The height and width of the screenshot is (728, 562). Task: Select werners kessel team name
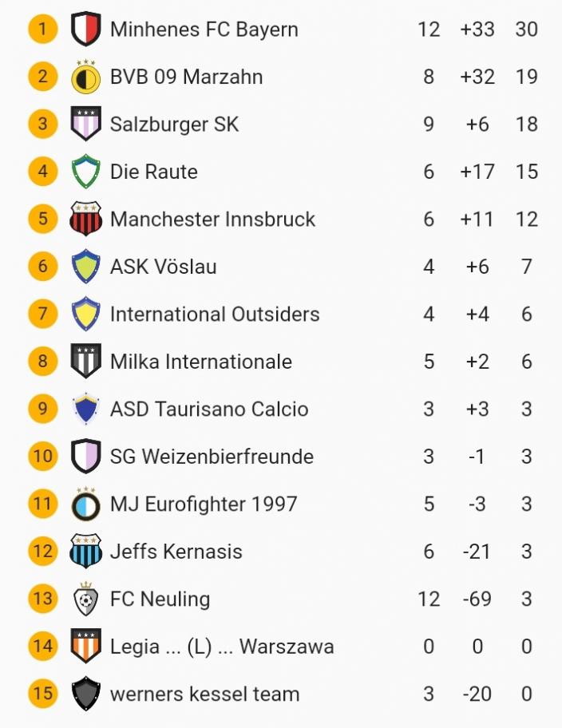click(x=204, y=694)
